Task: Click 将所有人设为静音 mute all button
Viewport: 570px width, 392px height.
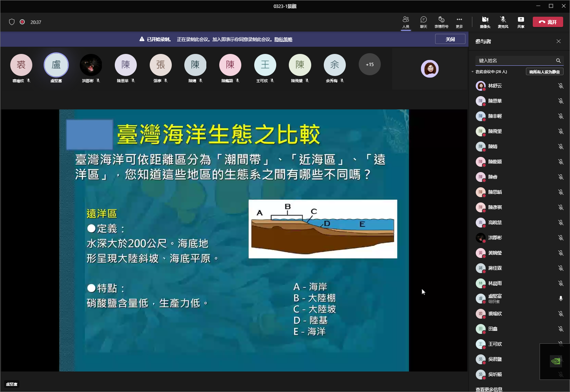Action: click(544, 72)
